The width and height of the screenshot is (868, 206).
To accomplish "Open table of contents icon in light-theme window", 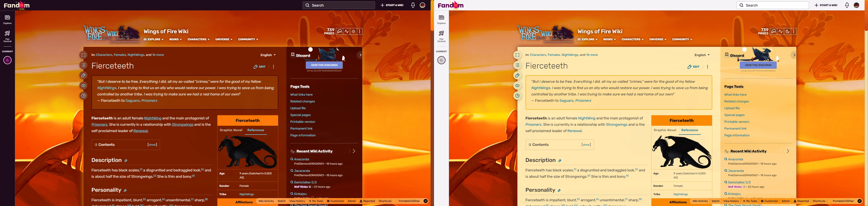I will tap(517, 65).
